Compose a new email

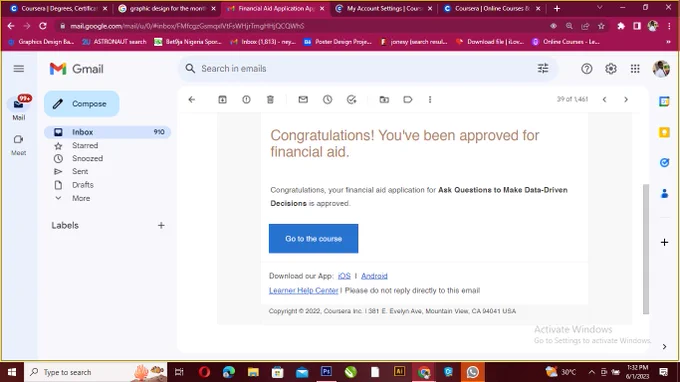click(82, 104)
